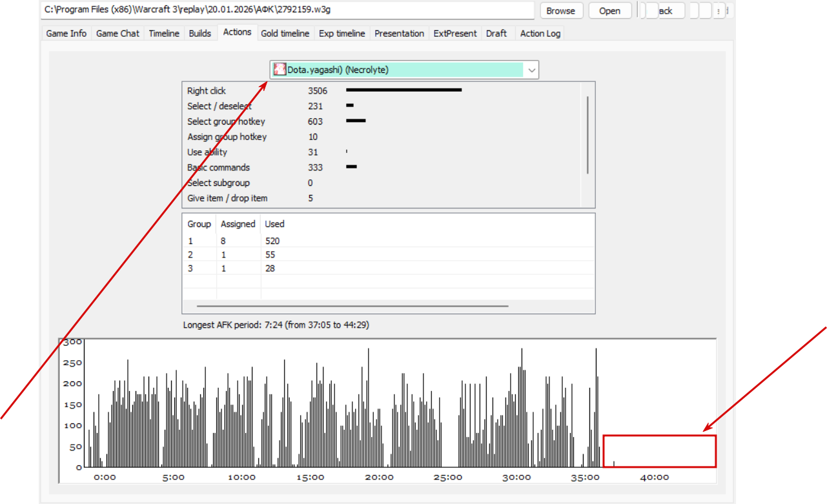The width and height of the screenshot is (827, 504).
Task: Open the Presentation tab
Action: click(x=400, y=34)
